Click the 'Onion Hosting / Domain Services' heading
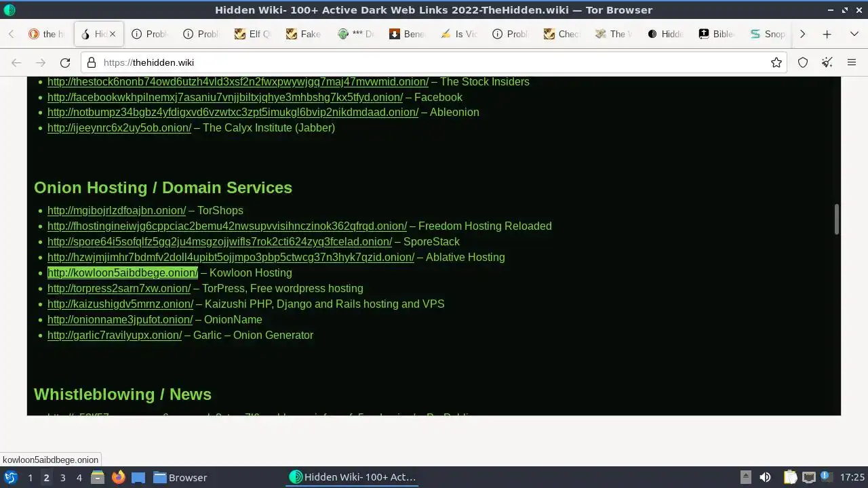The image size is (868, 488). coord(163,188)
